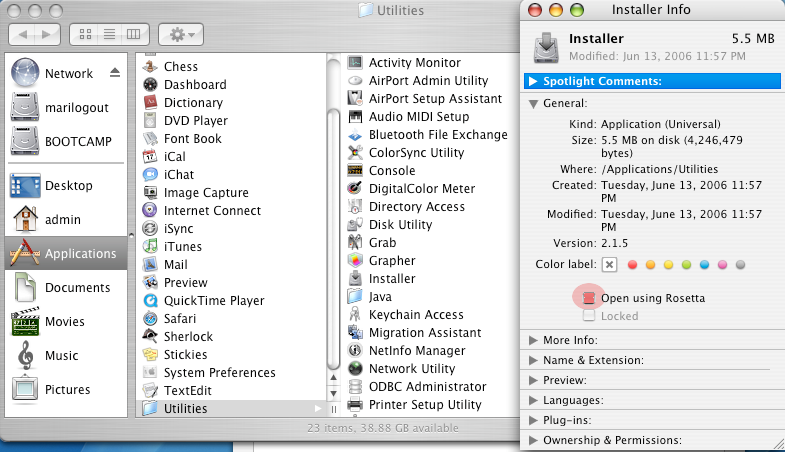Select the Network globe icon in sidebar

point(25,73)
